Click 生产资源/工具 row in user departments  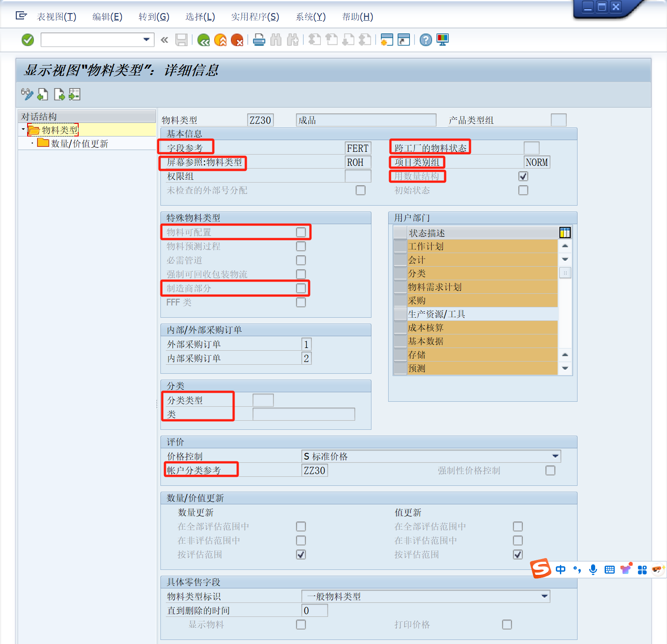[482, 314]
